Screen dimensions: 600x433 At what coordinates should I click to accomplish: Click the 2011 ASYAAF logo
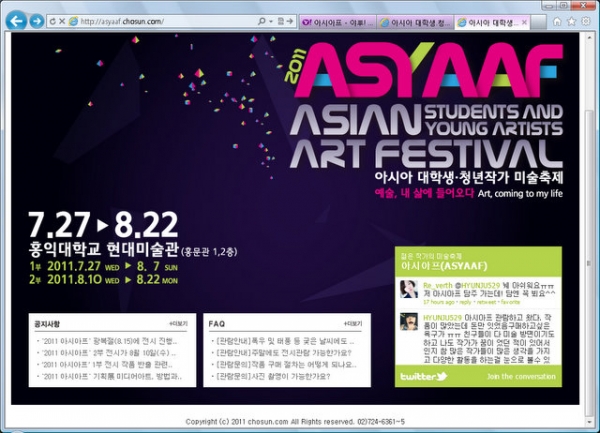point(424,70)
